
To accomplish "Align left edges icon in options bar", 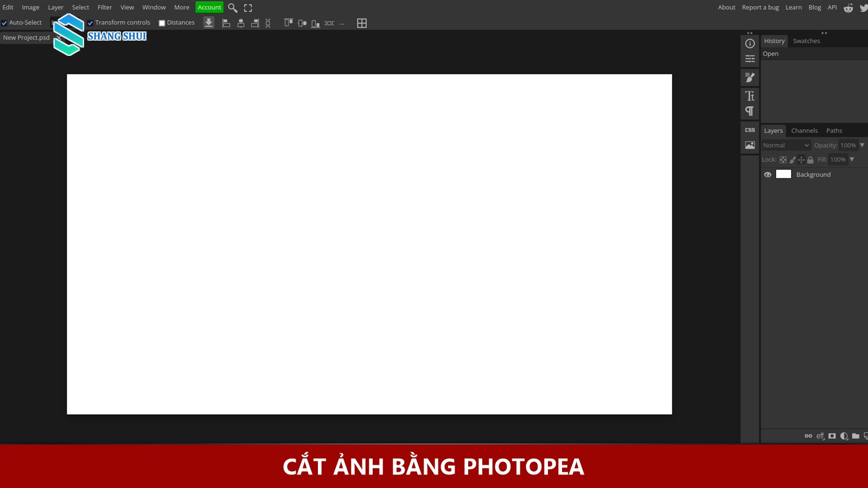I will 226,23.
